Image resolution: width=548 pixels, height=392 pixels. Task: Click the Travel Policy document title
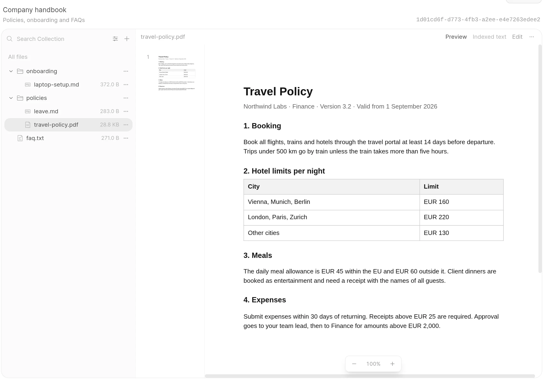click(278, 92)
